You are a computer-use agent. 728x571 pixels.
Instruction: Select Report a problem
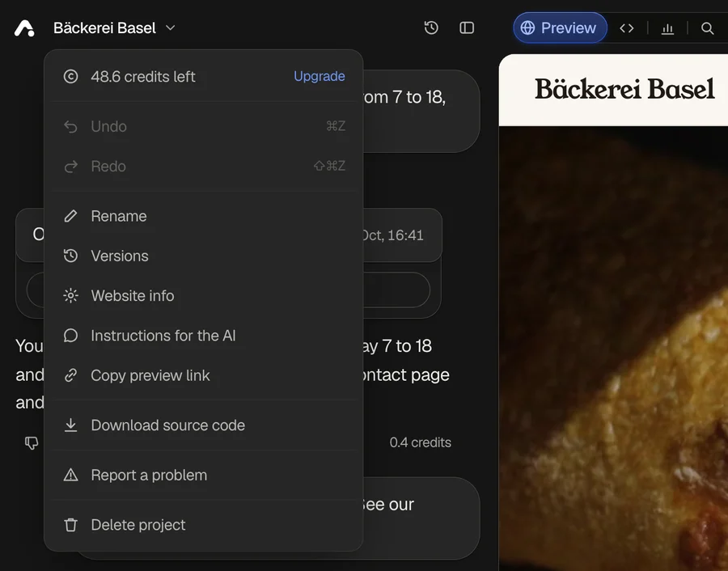pos(204,475)
